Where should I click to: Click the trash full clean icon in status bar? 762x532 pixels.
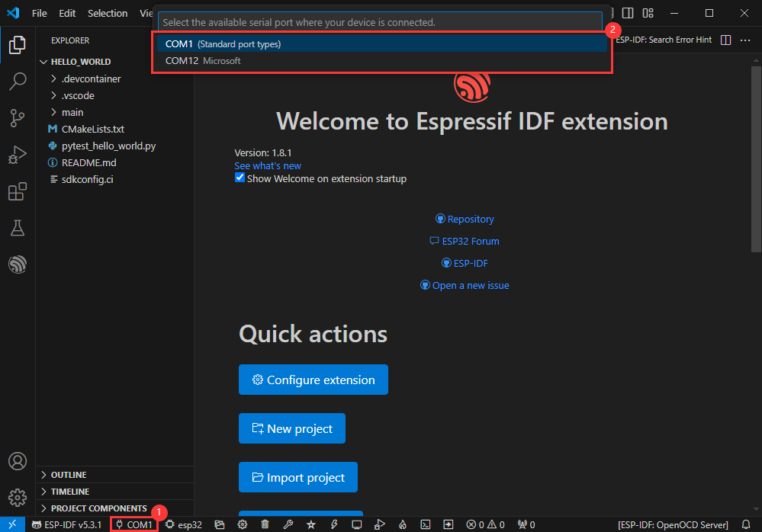pos(265,524)
